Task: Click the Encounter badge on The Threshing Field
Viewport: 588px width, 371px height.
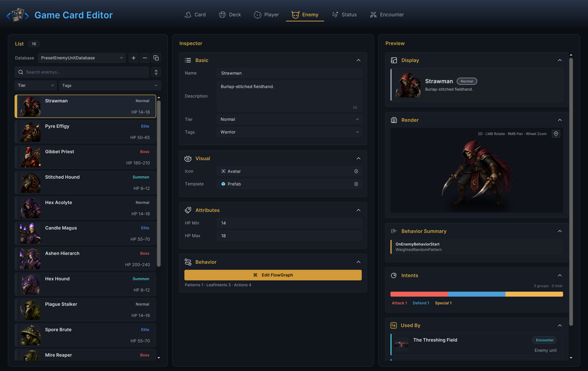Action: tap(544, 340)
